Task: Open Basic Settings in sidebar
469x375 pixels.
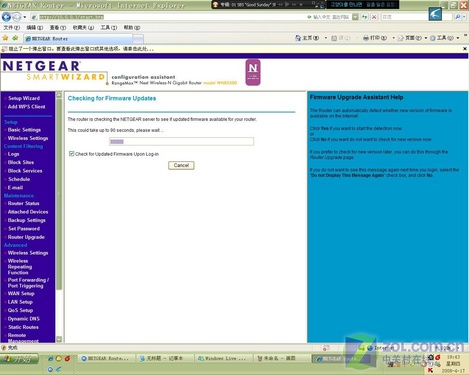Action: pos(24,130)
